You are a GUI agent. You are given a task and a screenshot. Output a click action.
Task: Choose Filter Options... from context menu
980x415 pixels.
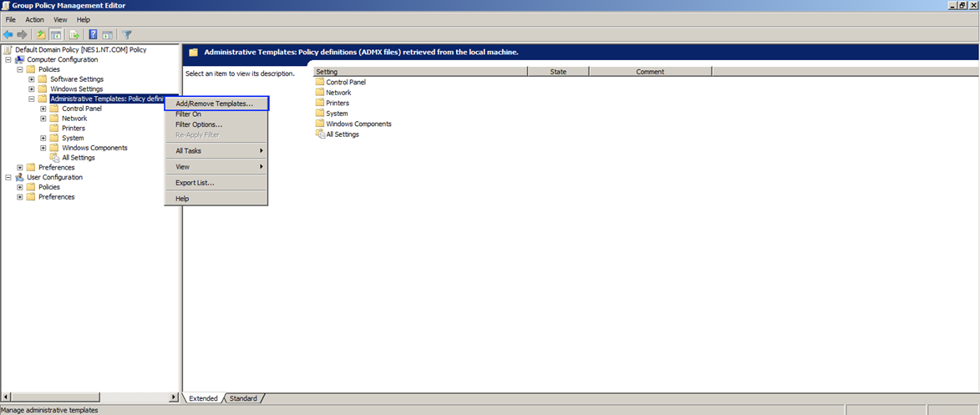[216, 124]
